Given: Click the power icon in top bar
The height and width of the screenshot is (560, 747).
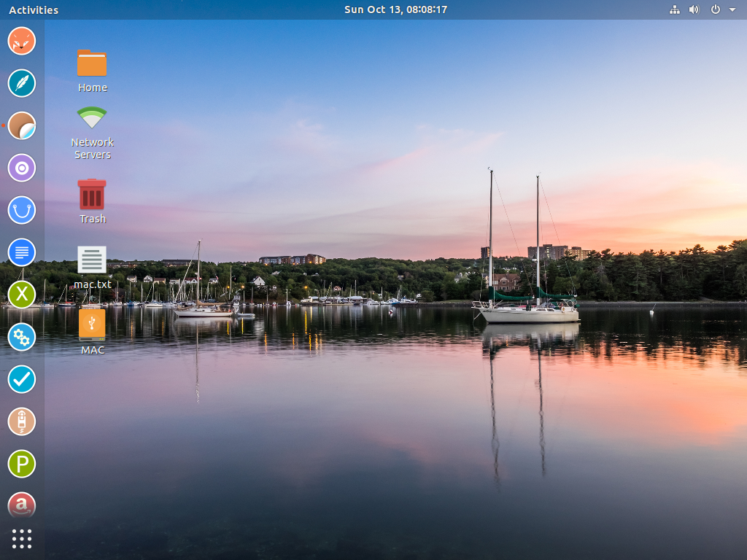Looking at the screenshot, I should click(x=715, y=9).
